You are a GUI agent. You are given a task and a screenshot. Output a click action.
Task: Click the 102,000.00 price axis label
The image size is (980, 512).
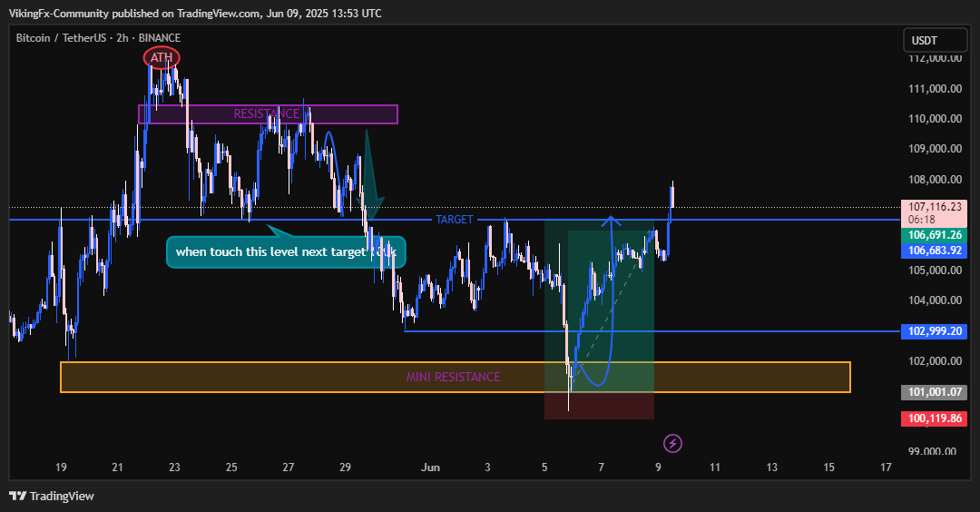[935, 361]
